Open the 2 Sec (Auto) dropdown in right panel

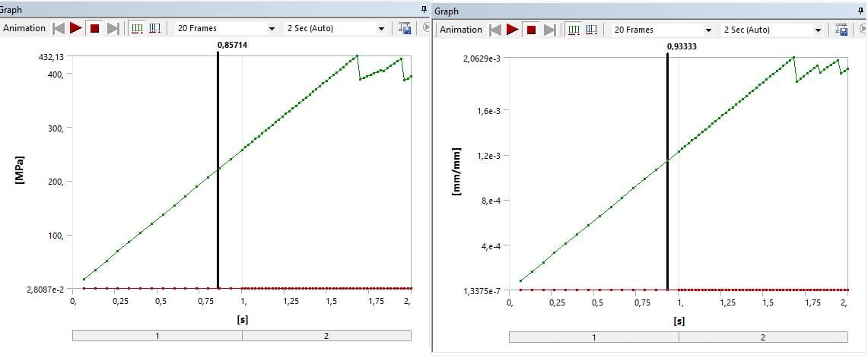coord(772,30)
